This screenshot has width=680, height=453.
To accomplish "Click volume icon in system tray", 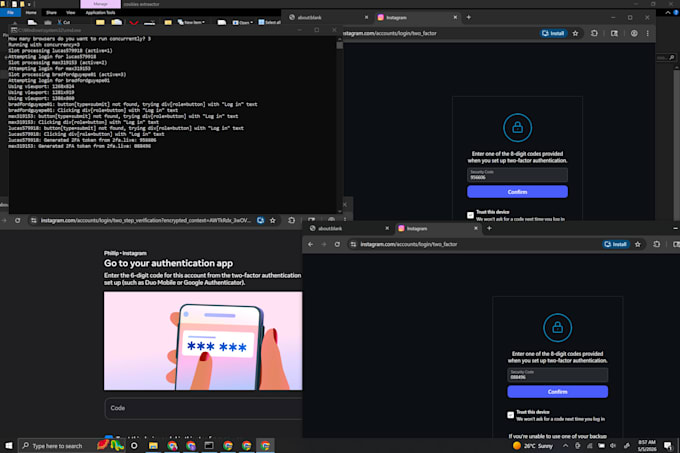I will coord(613,446).
